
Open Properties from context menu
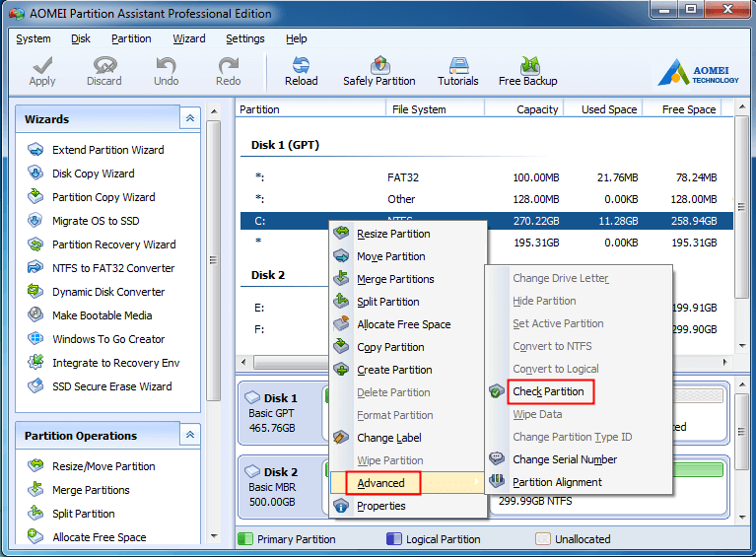pyautogui.click(x=407, y=506)
